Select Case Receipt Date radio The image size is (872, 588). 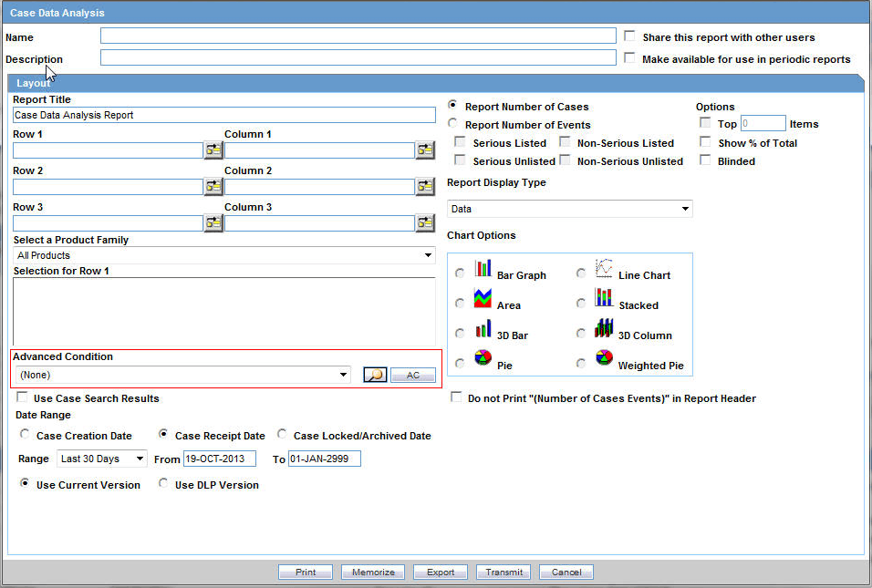(x=163, y=434)
